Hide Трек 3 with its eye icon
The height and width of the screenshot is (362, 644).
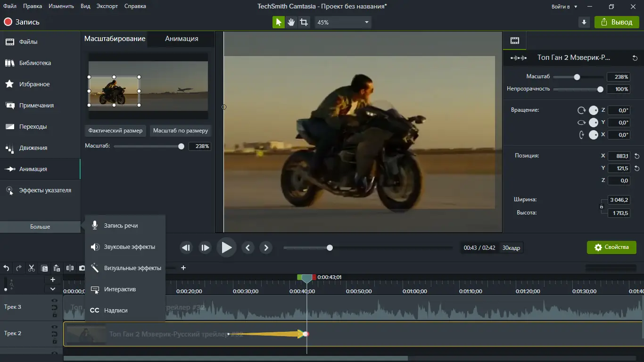coord(54,300)
